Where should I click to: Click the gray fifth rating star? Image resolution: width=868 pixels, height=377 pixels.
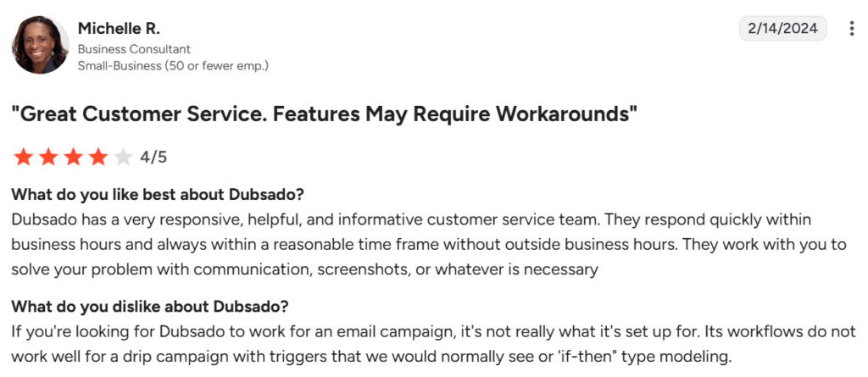(123, 157)
